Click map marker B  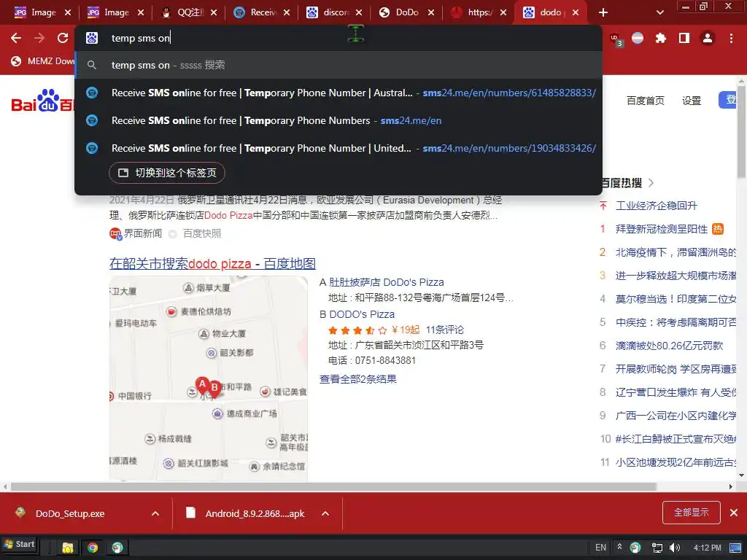tap(214, 389)
